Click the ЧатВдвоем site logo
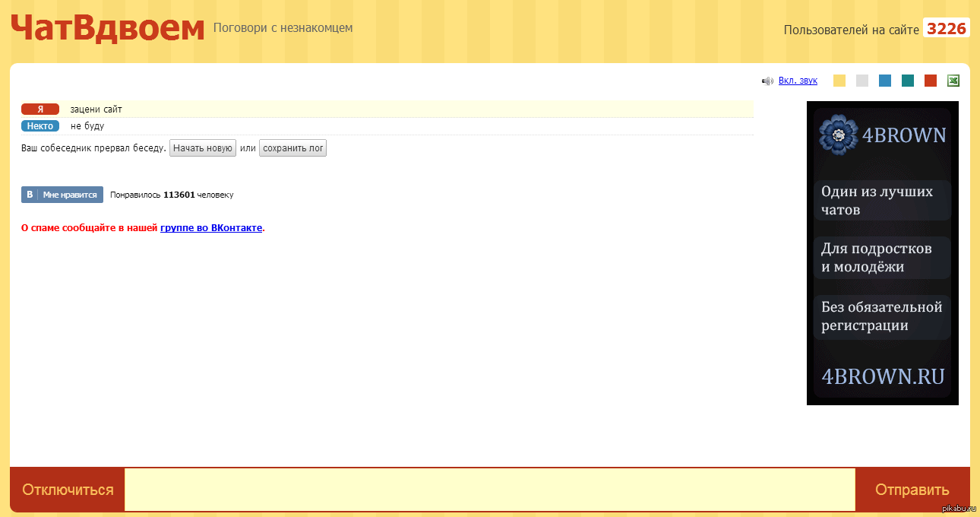 (108, 29)
